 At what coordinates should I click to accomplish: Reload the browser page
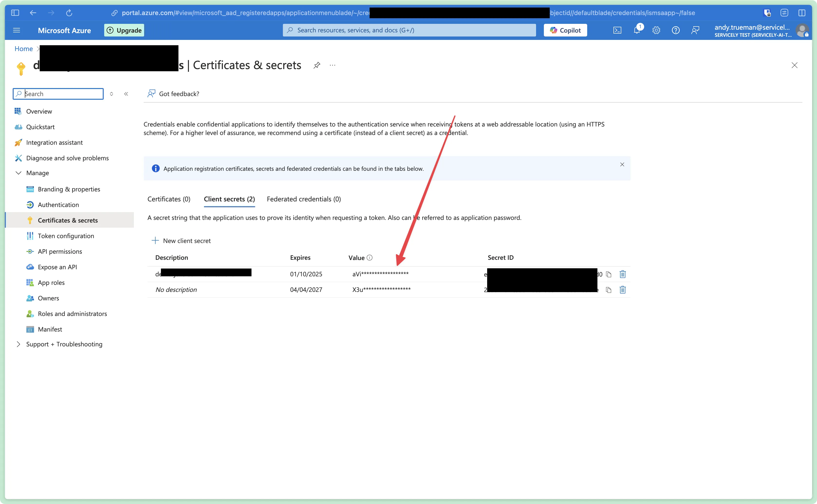(x=69, y=13)
